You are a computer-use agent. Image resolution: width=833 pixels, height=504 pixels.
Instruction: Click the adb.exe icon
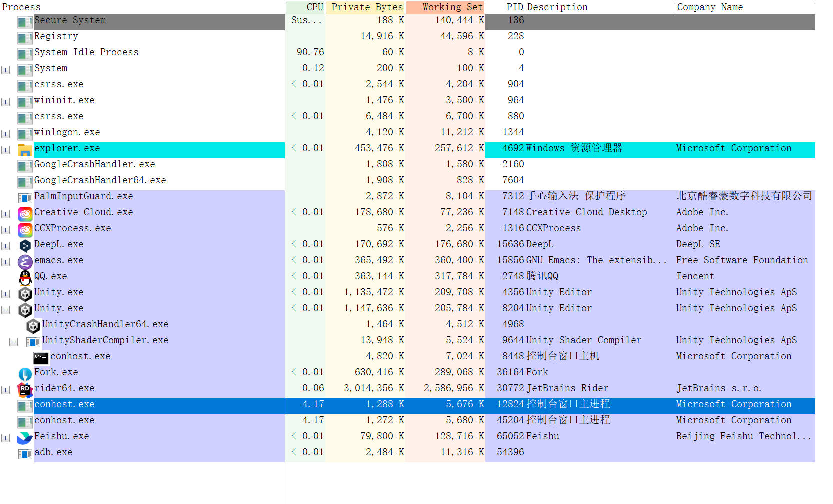[x=25, y=453]
